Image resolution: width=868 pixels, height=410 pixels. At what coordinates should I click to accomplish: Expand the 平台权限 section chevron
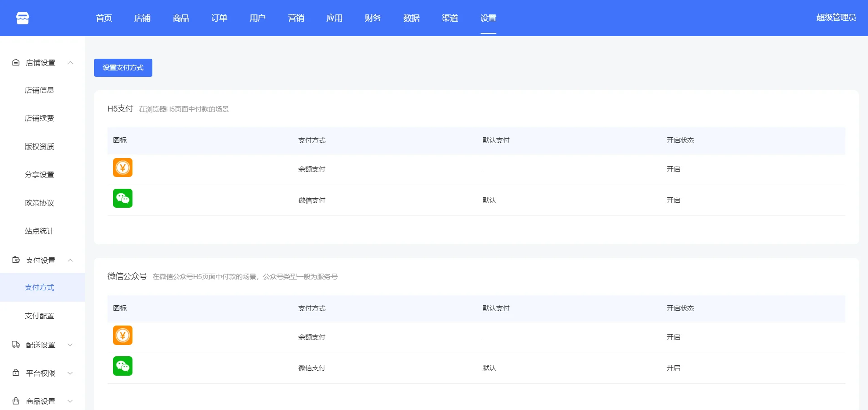point(70,373)
